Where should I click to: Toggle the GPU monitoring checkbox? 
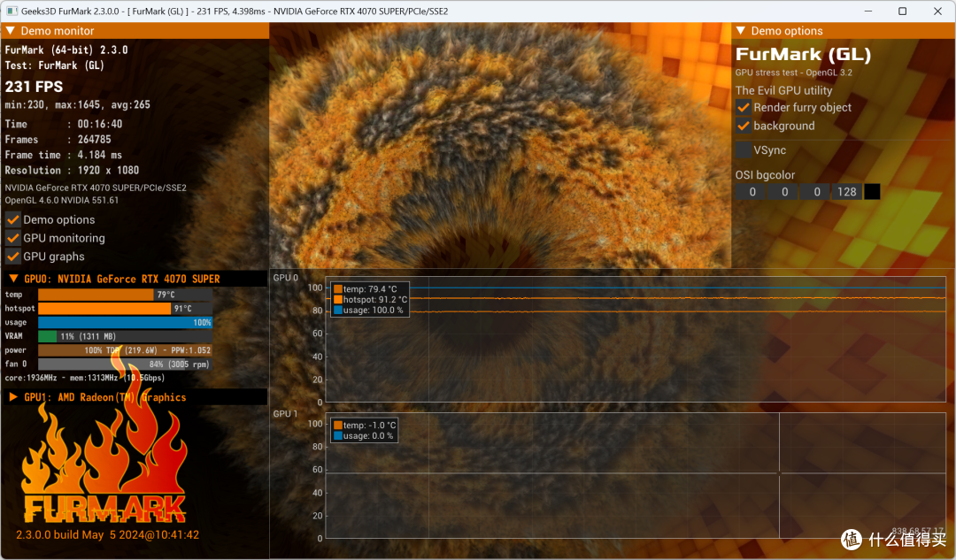[12, 238]
